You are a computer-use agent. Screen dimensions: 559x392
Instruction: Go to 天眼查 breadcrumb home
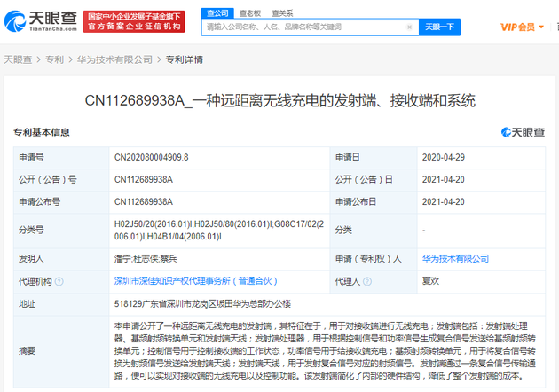(x=18, y=59)
